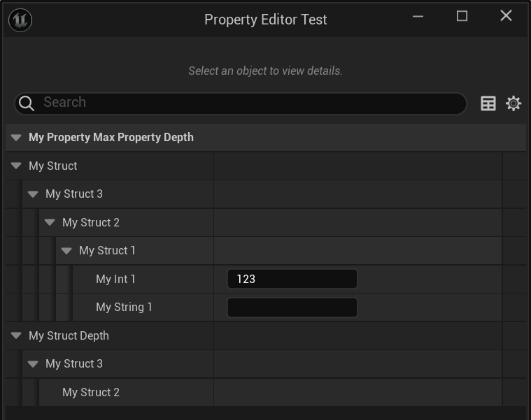Image resolution: width=531 pixels, height=420 pixels.
Task: Collapse the My Struct row arrow
Action: pos(16,166)
